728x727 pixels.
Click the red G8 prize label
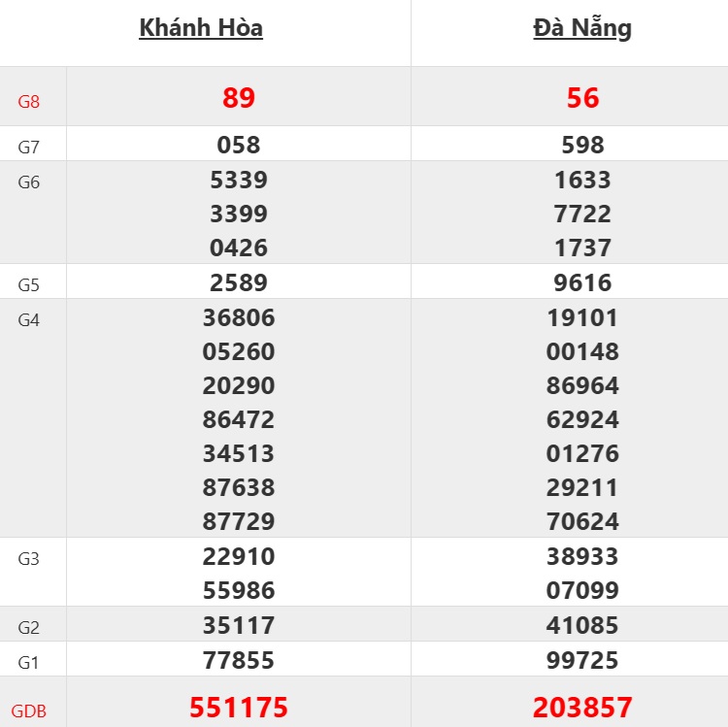tap(29, 101)
